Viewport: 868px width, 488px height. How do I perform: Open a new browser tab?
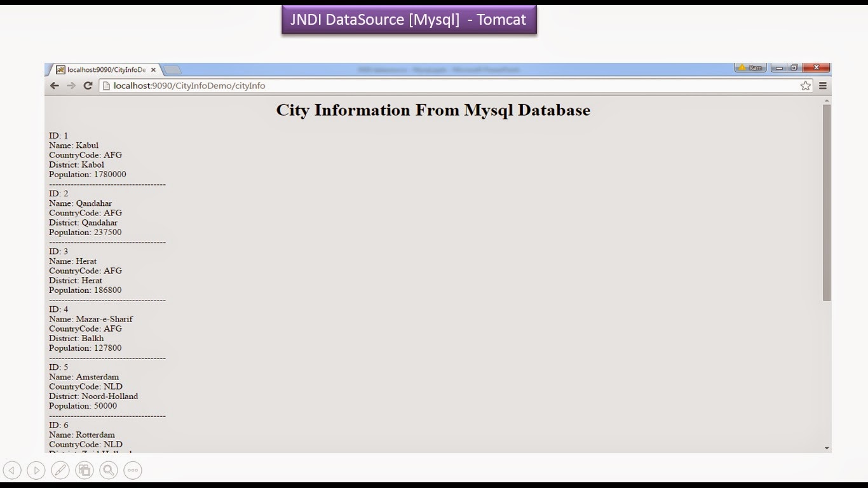pos(172,70)
